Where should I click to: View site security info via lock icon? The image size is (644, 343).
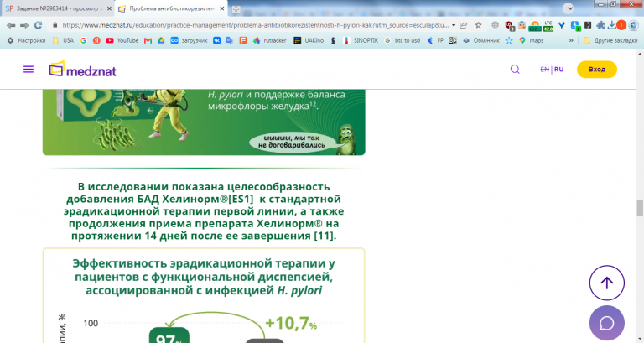pyautogui.click(x=55, y=25)
